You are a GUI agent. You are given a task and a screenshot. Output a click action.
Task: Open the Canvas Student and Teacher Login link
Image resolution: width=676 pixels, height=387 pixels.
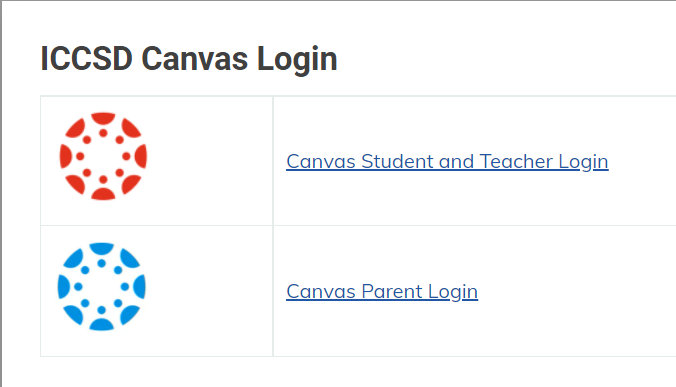pos(447,162)
